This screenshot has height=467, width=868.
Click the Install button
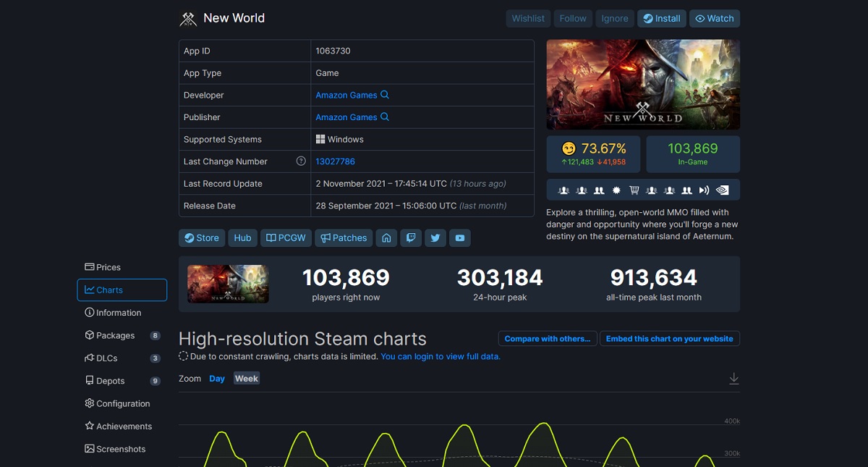point(662,19)
